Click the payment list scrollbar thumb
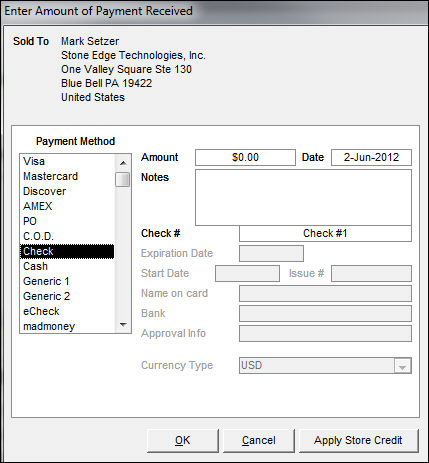Viewport: 429px width, 463px height. (123, 179)
